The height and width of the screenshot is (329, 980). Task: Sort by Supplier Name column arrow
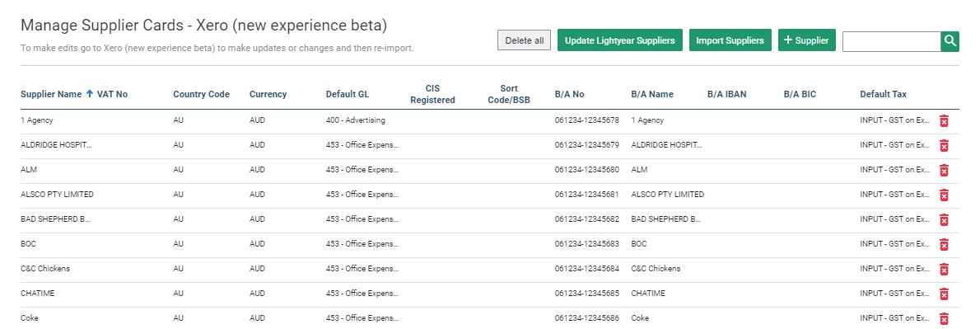pyautogui.click(x=90, y=94)
